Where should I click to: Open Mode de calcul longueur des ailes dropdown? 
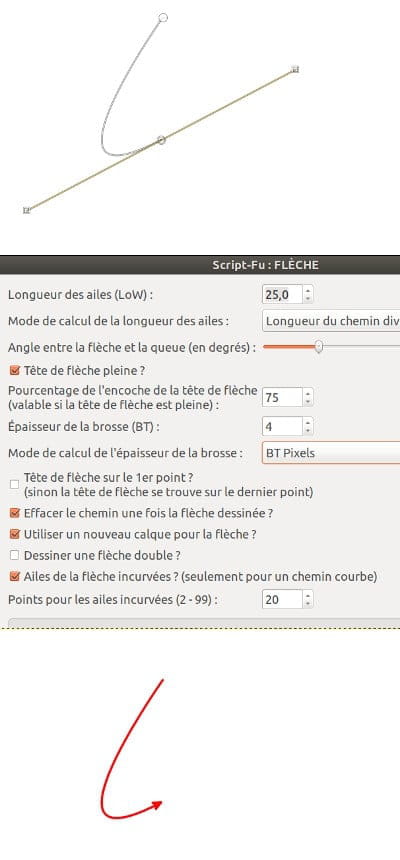331,321
